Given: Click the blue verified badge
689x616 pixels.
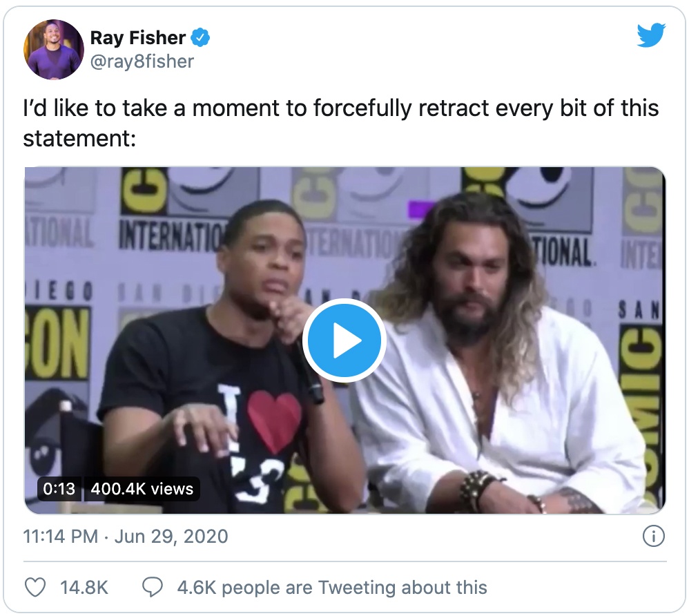Looking at the screenshot, I should pos(200,37).
